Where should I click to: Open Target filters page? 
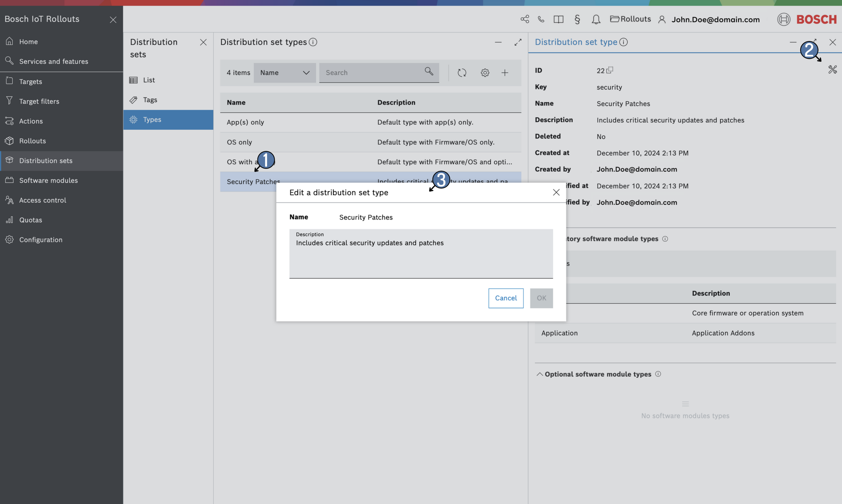point(62,101)
